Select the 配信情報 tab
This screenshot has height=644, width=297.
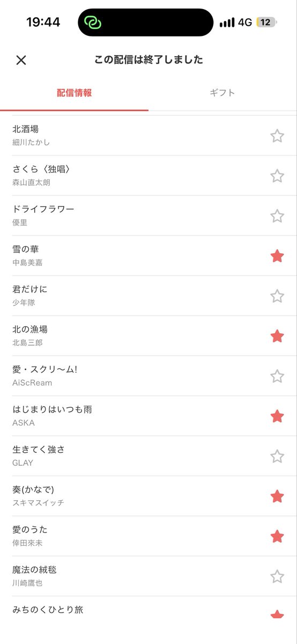[x=74, y=93]
